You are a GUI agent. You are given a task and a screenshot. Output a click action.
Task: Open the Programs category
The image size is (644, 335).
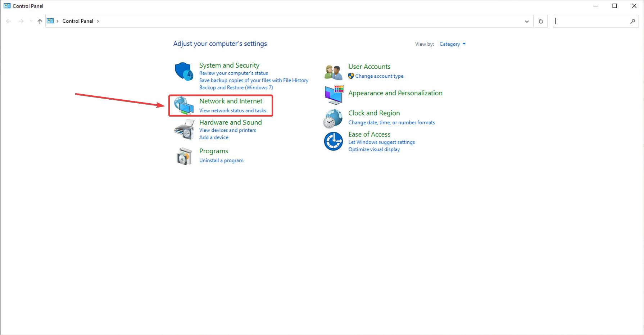pyautogui.click(x=214, y=151)
